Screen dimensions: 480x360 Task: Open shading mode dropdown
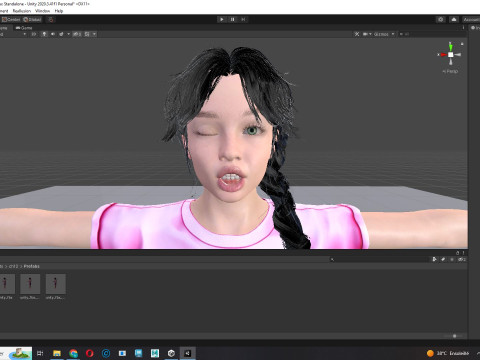pos(13,34)
